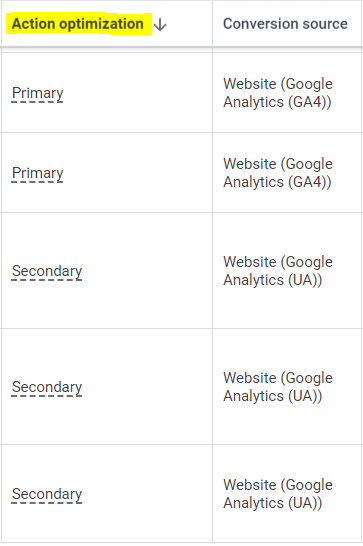Open the second Primary optimization link
Screen dimensions: 363x546
[38, 173]
